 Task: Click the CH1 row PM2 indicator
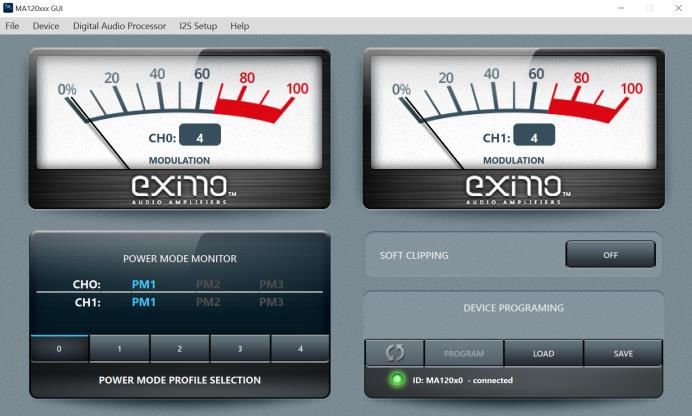pos(208,302)
